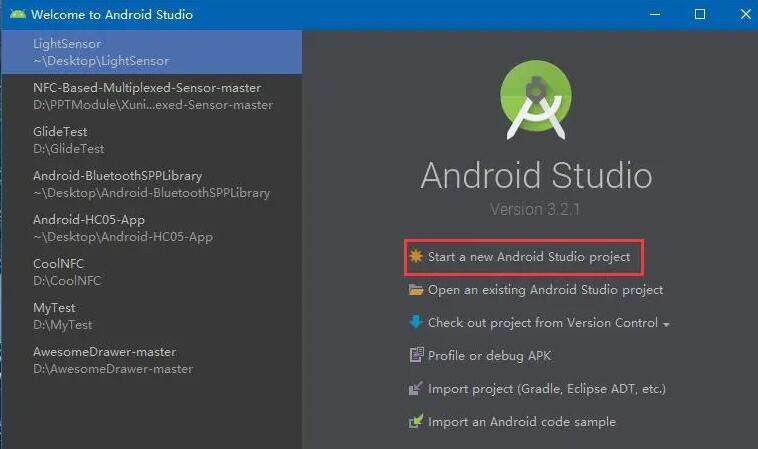Minimize the Welcome to Android Studio window
The width and height of the screenshot is (758, 449).
pyautogui.click(x=655, y=14)
